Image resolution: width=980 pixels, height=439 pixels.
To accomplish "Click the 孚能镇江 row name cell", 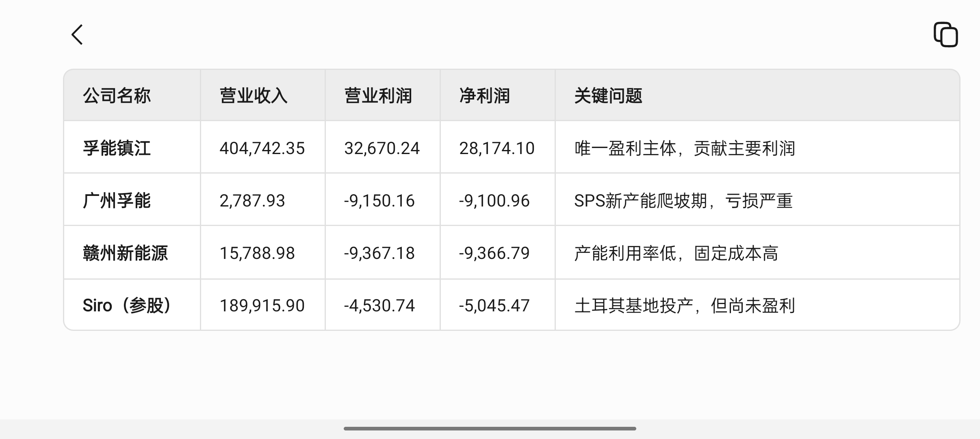I will (117, 148).
